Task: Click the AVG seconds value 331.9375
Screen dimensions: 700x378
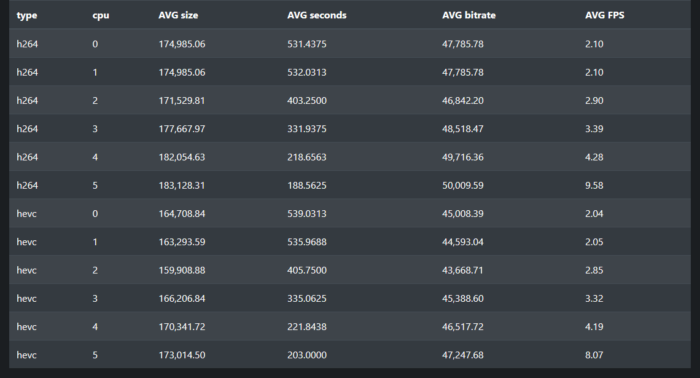Action: point(307,129)
